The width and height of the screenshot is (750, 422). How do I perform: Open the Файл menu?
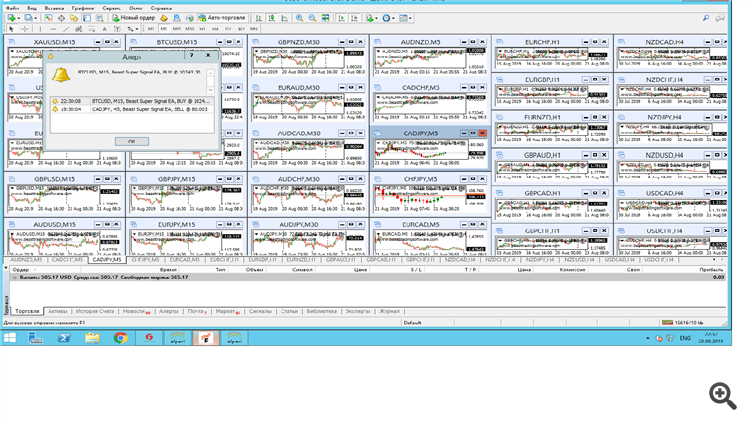[12, 8]
